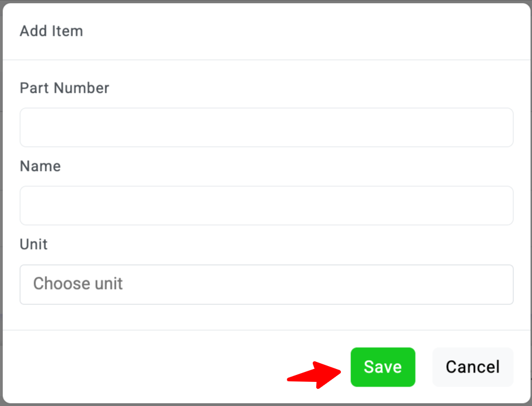Focus the Name text field

pos(266,206)
